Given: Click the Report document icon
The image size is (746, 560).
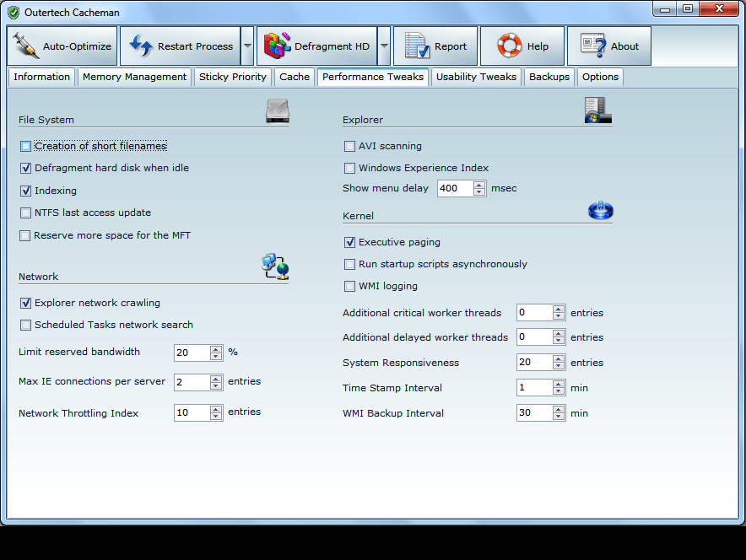Looking at the screenshot, I should [x=417, y=46].
